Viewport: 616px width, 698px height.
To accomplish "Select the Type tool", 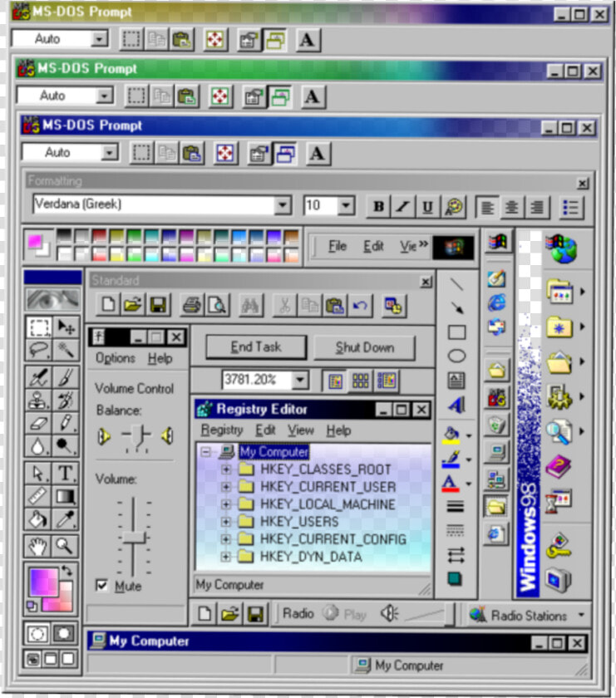I will [x=66, y=473].
